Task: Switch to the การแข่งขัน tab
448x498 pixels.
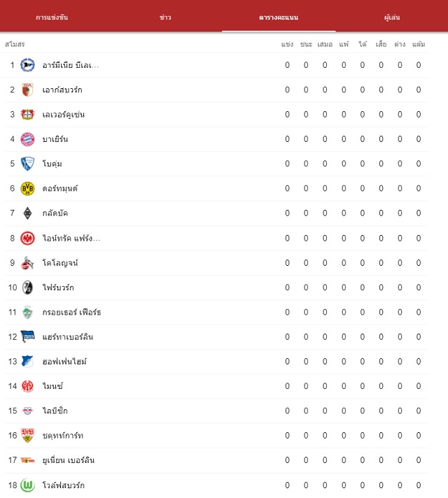Action: click(x=52, y=17)
